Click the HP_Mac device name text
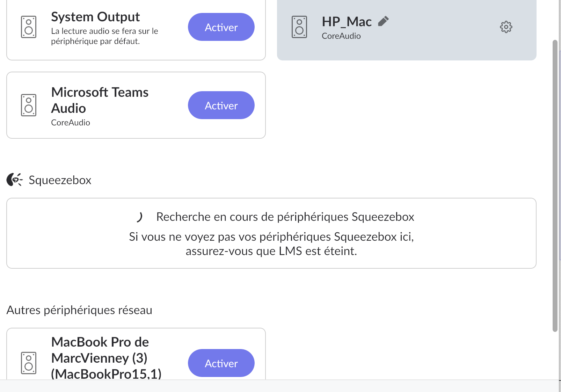The image size is (561, 392). (347, 22)
